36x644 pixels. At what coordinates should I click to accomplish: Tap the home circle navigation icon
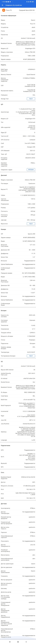(18, 642)
